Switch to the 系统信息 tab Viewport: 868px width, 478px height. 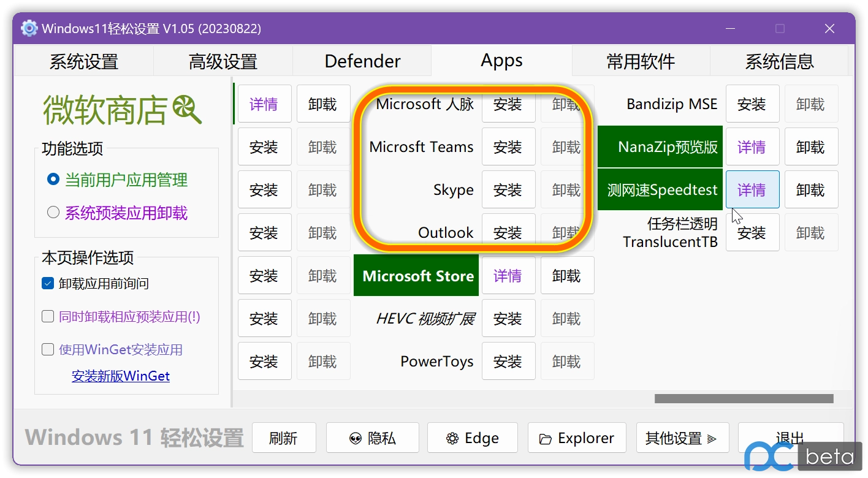(780, 61)
